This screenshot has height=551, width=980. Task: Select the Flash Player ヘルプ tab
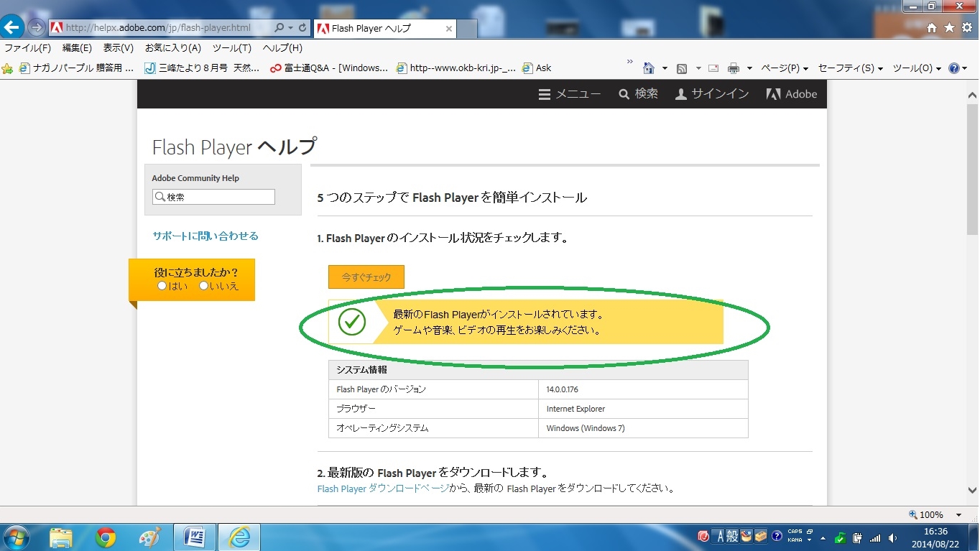pyautogui.click(x=384, y=29)
